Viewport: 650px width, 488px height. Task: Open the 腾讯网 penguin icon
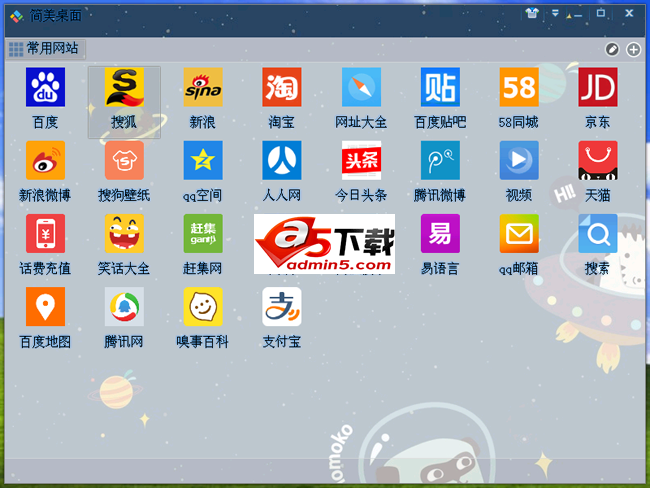tap(124, 306)
